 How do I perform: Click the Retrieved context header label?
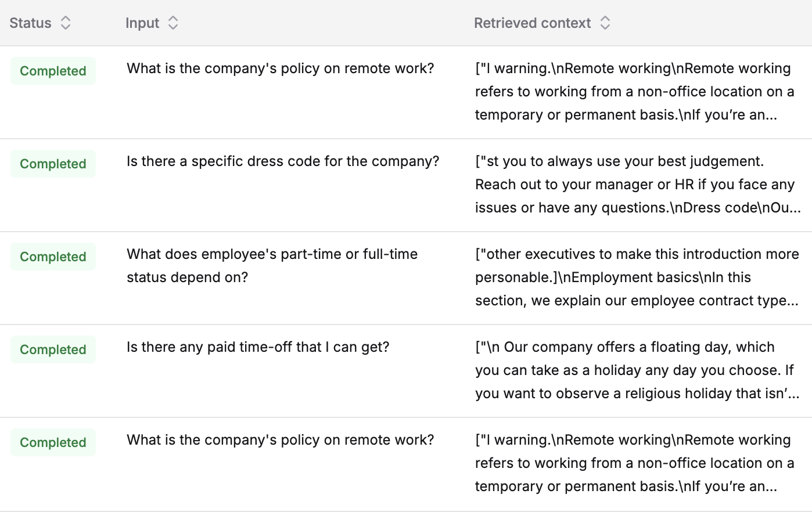pyautogui.click(x=532, y=23)
